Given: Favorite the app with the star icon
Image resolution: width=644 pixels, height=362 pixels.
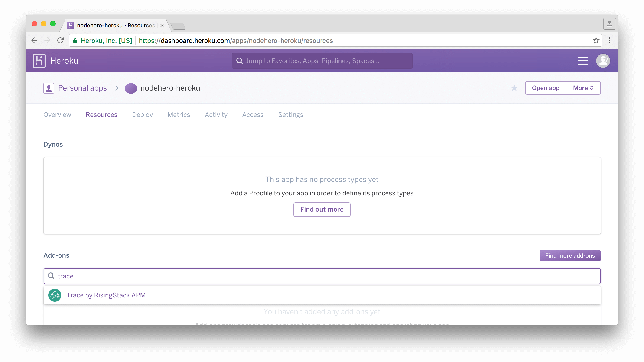Looking at the screenshot, I should (514, 88).
